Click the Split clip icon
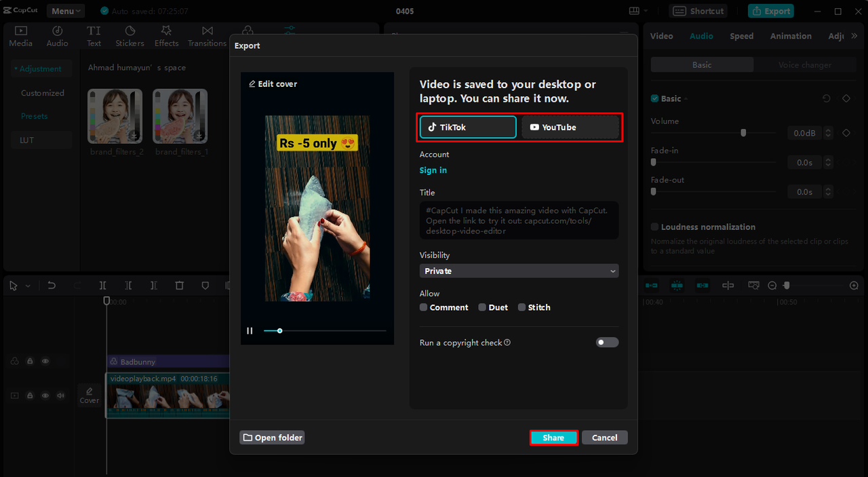Screen dimensions: 868x477 point(102,286)
